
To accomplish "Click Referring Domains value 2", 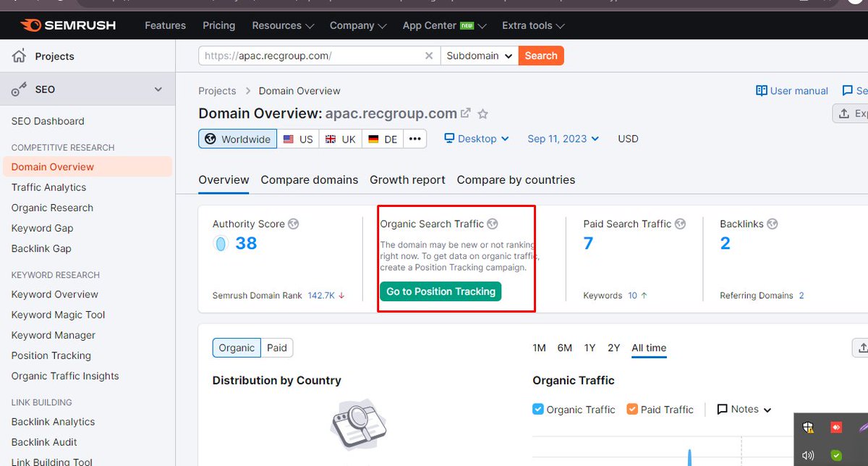I will click(x=801, y=295).
